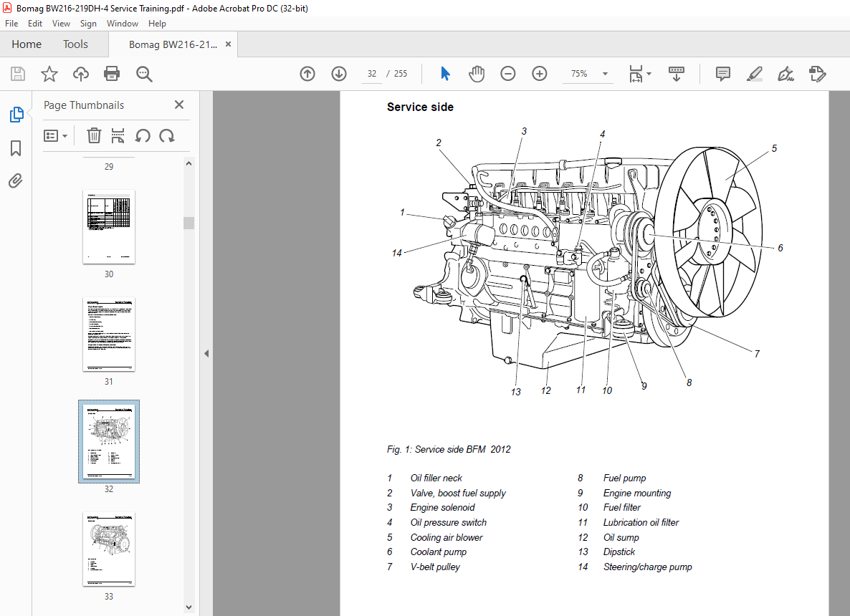Viewport: 850px width, 616px height.
Task: Close the Bomag document tab
Action: 228,44
